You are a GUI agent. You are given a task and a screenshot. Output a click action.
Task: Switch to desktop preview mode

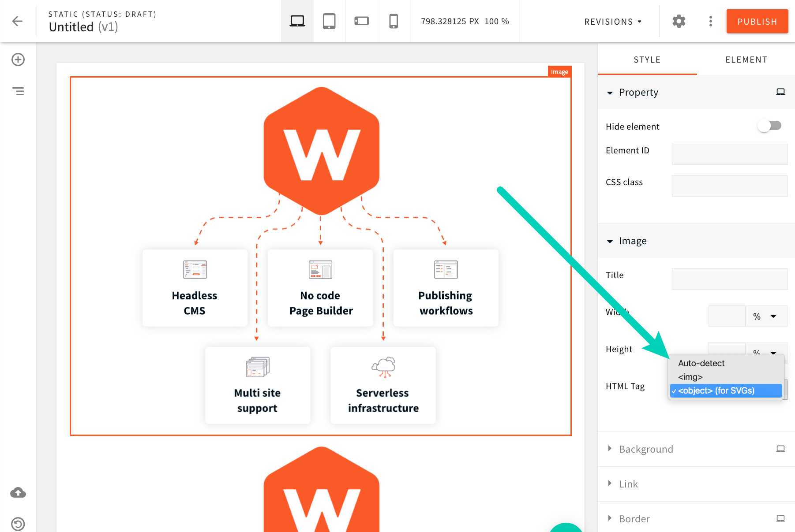[297, 21]
